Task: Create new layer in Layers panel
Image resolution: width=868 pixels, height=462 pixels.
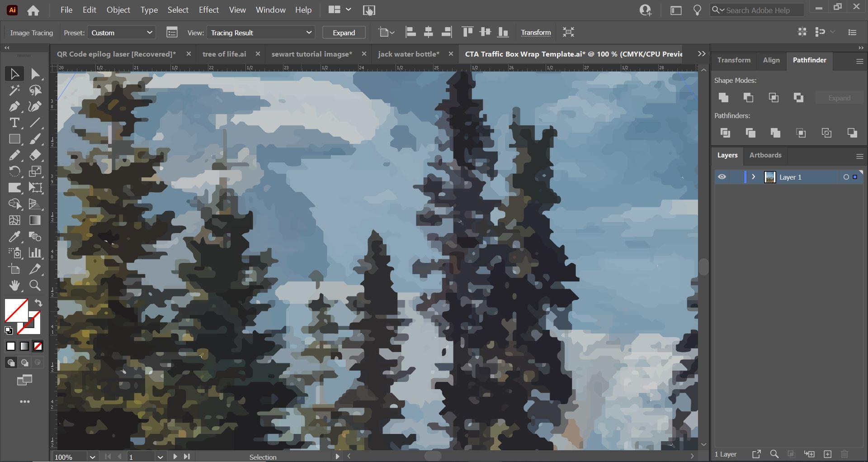Action: pos(827,454)
